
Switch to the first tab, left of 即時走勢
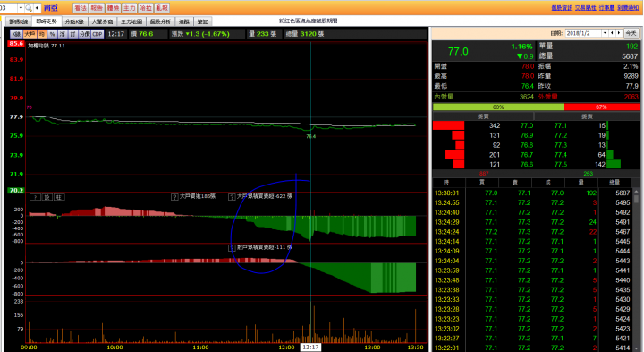point(19,21)
